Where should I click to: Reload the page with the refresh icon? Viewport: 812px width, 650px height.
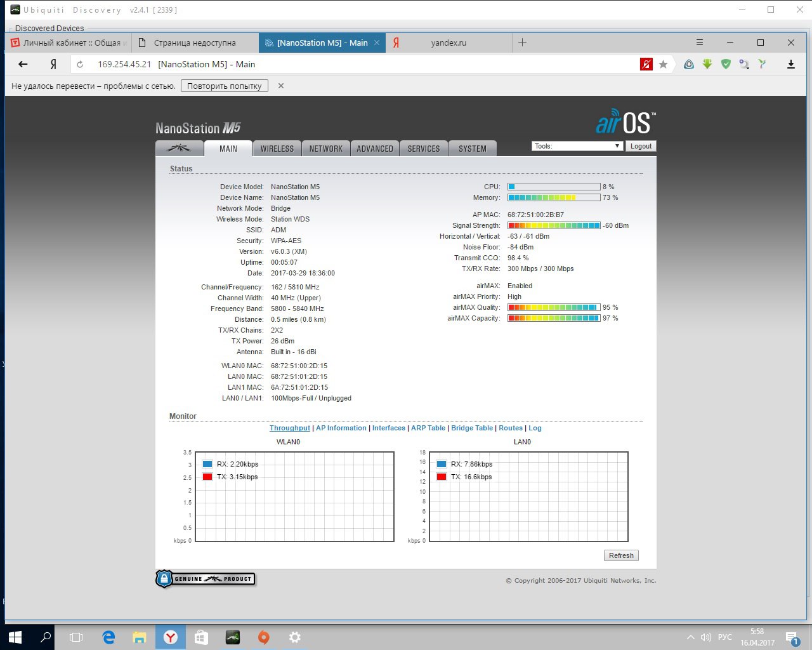pos(80,64)
